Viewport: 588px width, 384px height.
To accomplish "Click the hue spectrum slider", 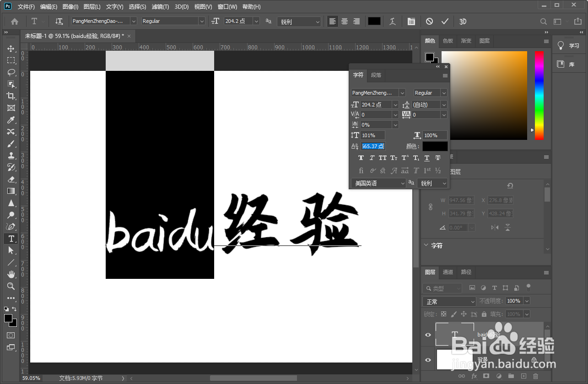I will click(539, 95).
